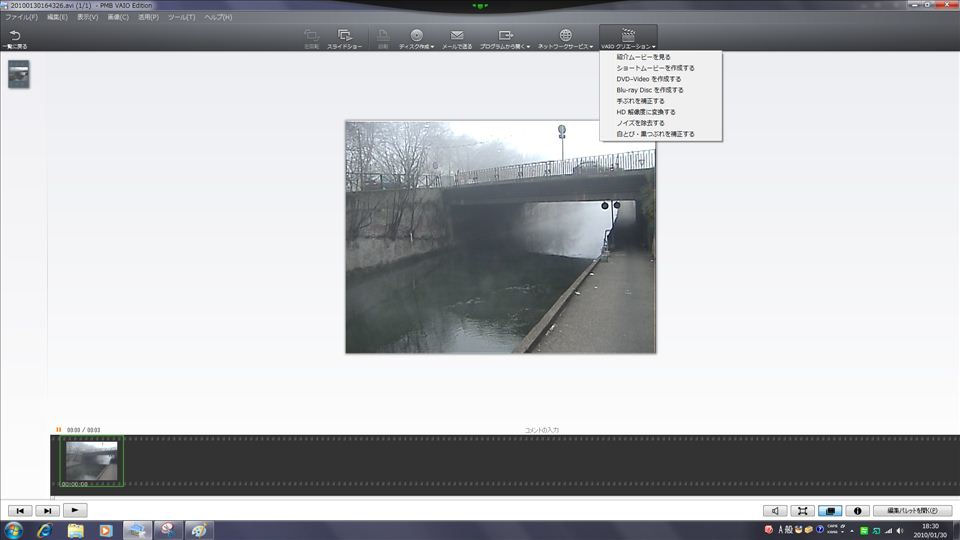Open the ファイル(F) menu

(x=22, y=17)
